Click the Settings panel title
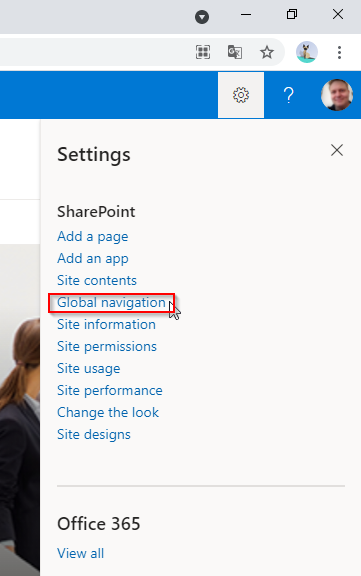The height and width of the screenshot is (576, 361). coord(94,155)
